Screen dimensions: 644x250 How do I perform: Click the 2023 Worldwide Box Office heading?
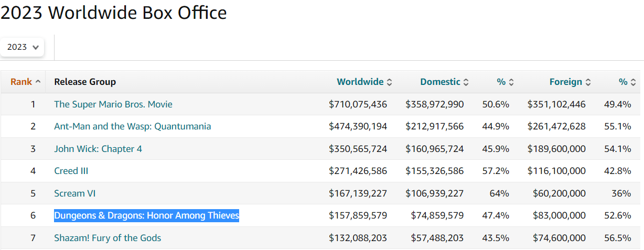point(114,13)
